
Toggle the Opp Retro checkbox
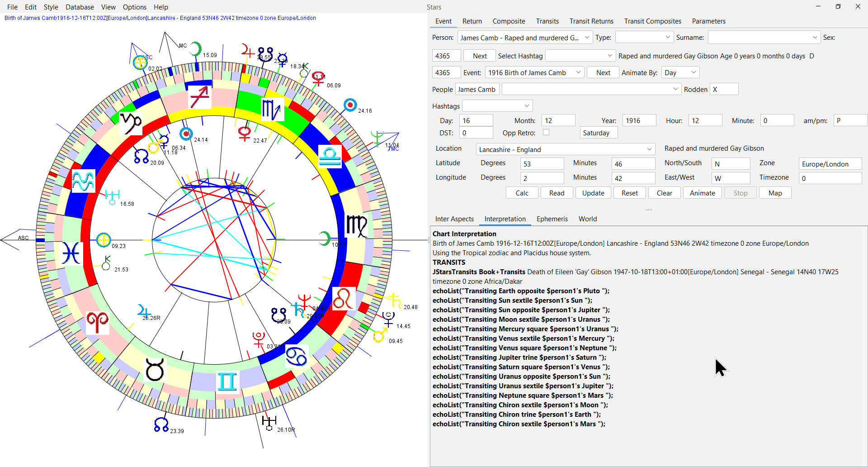coord(546,133)
